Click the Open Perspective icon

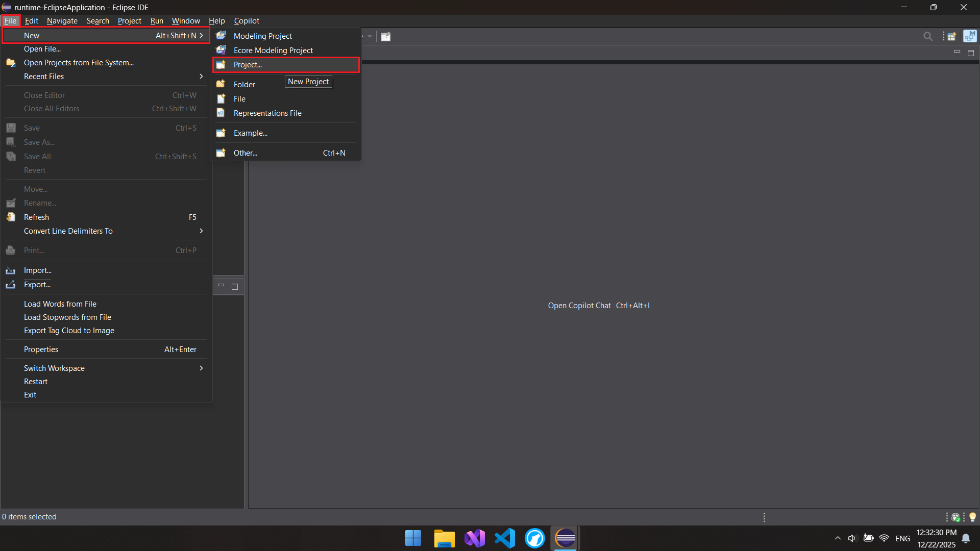point(952,36)
